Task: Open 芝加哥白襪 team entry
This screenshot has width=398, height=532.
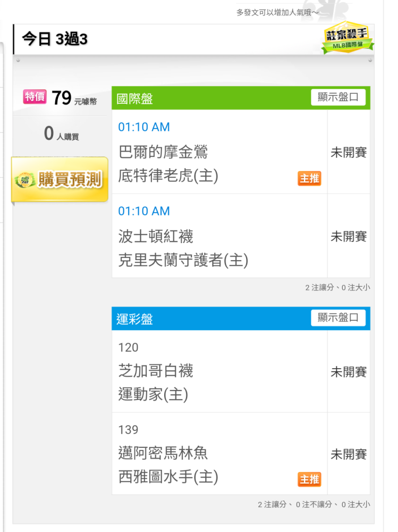Action: tap(156, 370)
